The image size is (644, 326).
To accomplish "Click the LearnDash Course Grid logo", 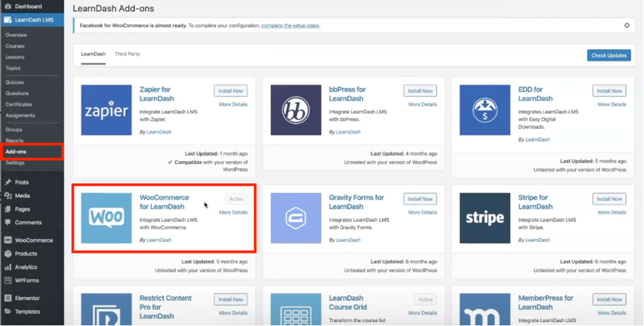I will click(x=296, y=309).
